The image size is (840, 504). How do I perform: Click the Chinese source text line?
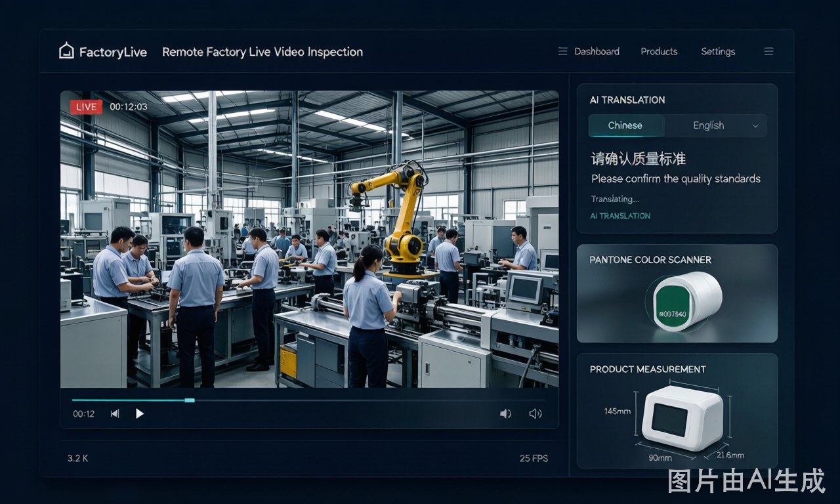click(639, 159)
